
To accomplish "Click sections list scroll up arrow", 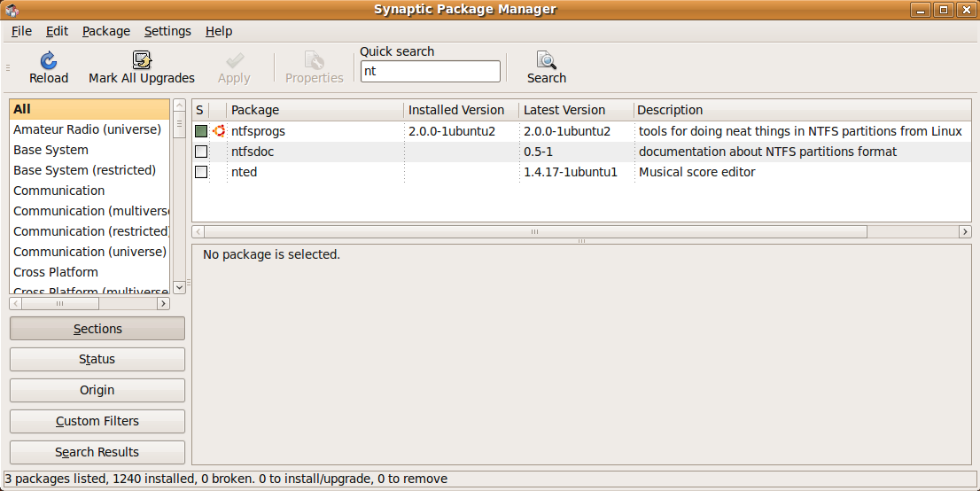I will coord(179,105).
